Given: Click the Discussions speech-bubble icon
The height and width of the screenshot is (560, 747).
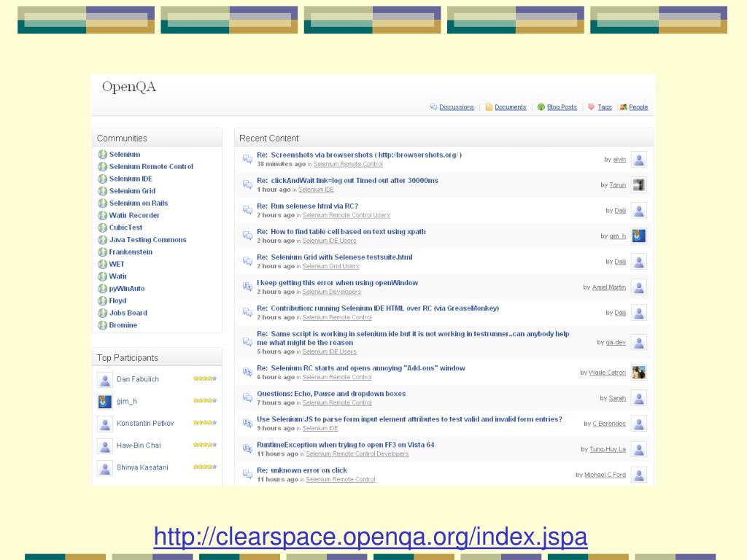Looking at the screenshot, I should [433, 106].
